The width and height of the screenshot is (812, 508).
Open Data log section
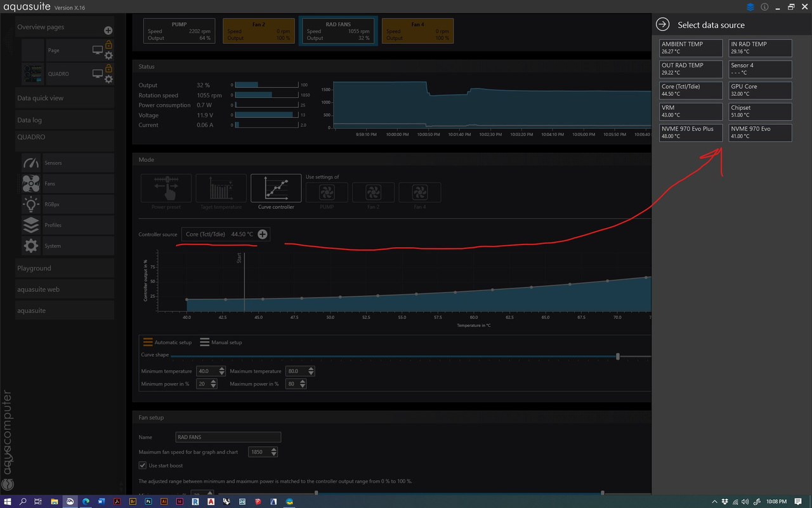65,119
